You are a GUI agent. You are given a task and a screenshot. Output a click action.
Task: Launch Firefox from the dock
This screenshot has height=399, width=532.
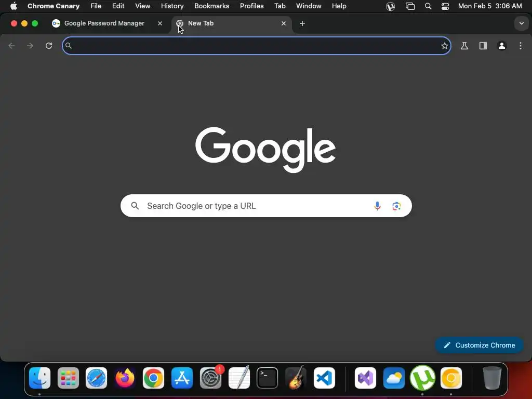point(125,378)
